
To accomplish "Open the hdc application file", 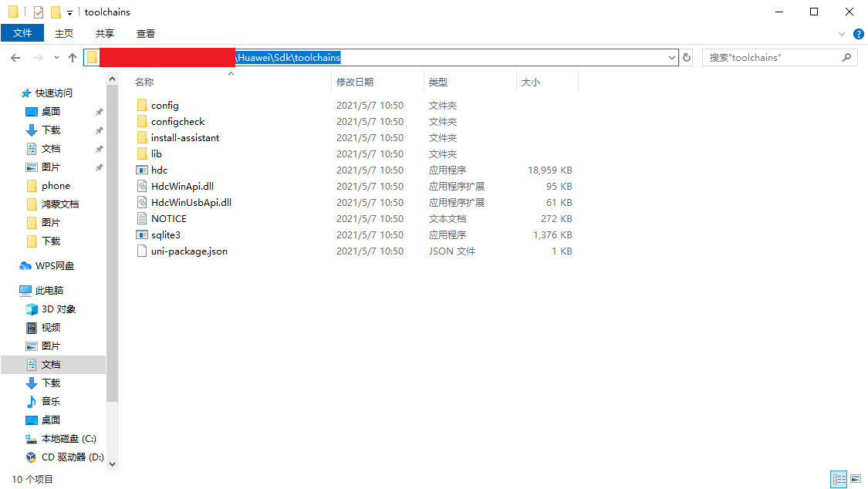I will tap(159, 170).
